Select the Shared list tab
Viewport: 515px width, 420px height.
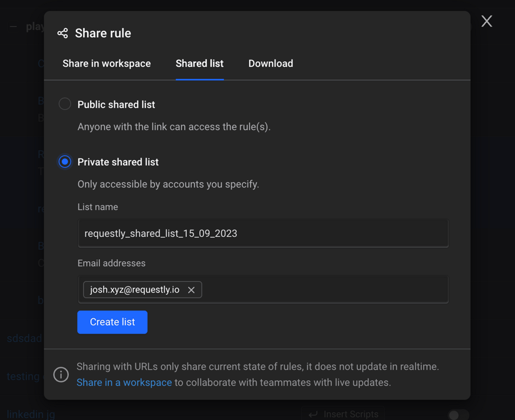pyautogui.click(x=200, y=63)
